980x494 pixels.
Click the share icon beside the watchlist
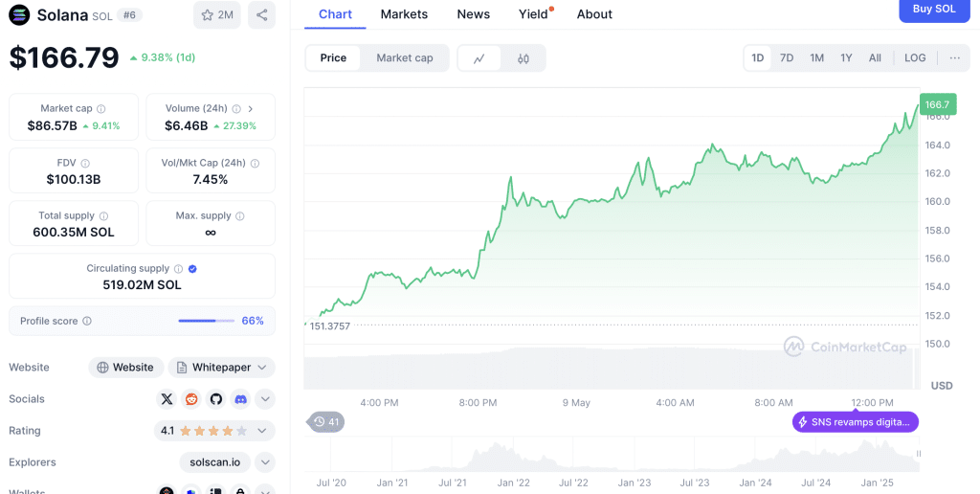pyautogui.click(x=261, y=14)
